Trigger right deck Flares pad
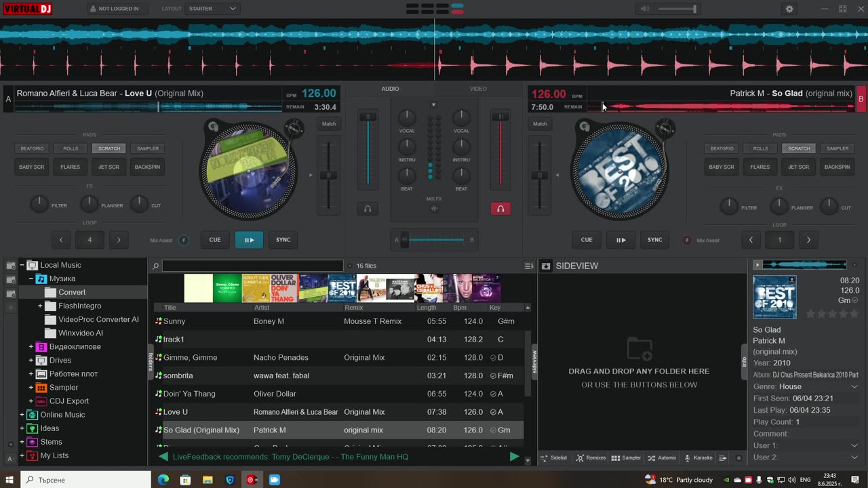Image resolution: width=868 pixels, height=488 pixels. pyautogui.click(x=760, y=167)
